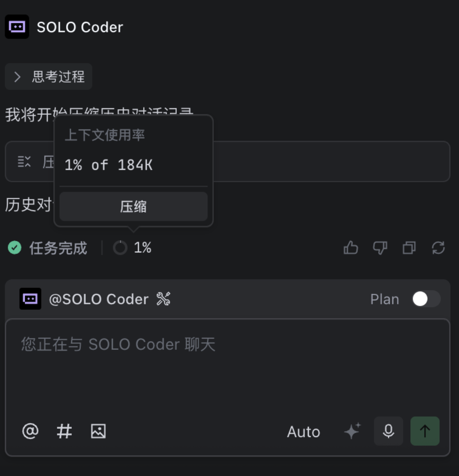The width and height of the screenshot is (459, 476).
Task: Copy the assistant's response
Action: tap(409, 248)
